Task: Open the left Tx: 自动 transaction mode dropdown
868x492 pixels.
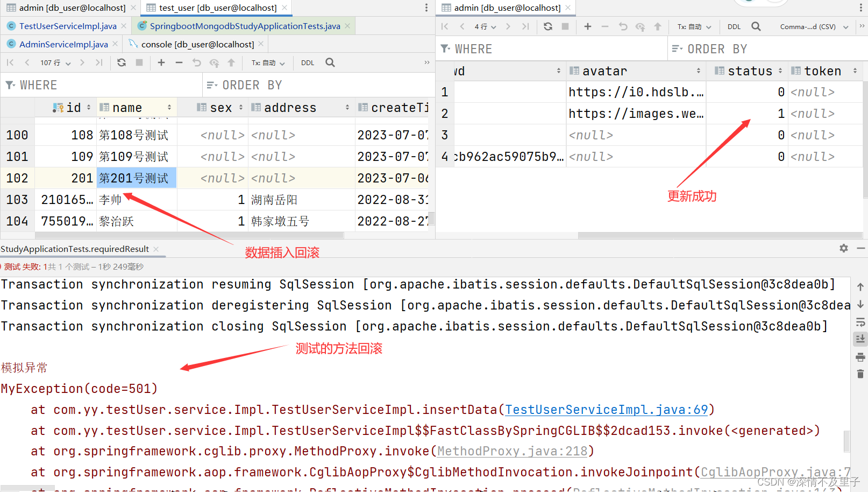Action: pos(268,63)
